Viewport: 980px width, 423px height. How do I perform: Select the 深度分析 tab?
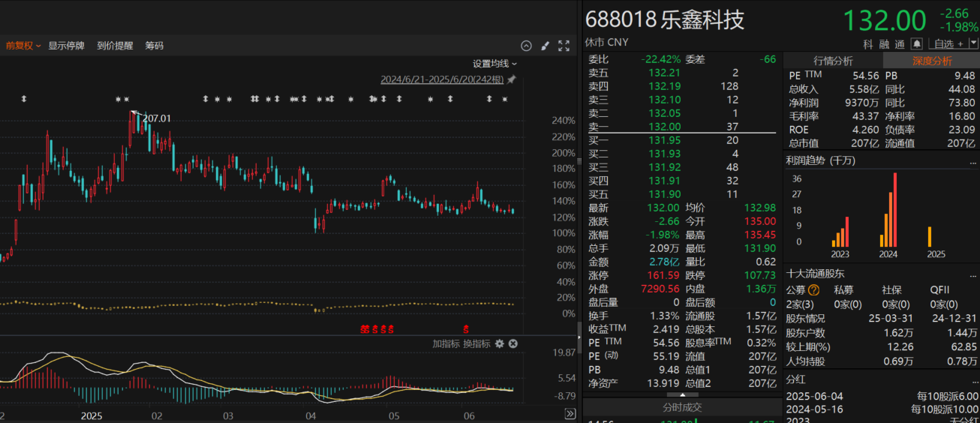(x=931, y=61)
